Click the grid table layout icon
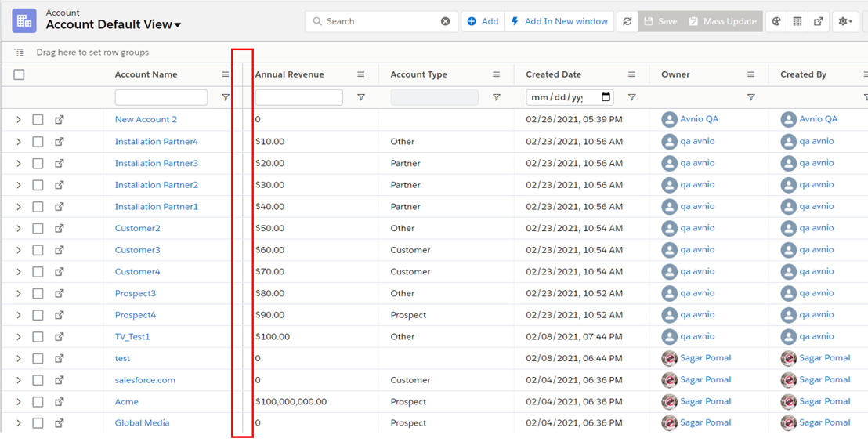This screenshot has height=442, width=868. 797,22
